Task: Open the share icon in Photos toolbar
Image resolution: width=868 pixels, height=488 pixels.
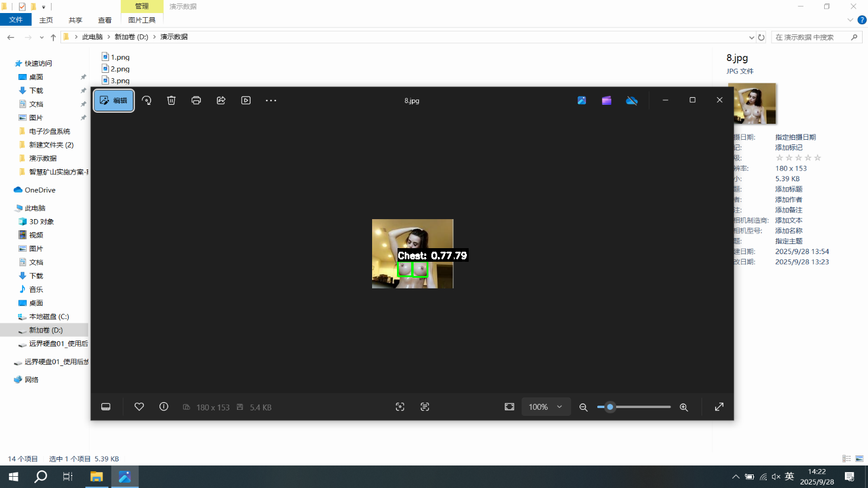Action: [221, 101]
